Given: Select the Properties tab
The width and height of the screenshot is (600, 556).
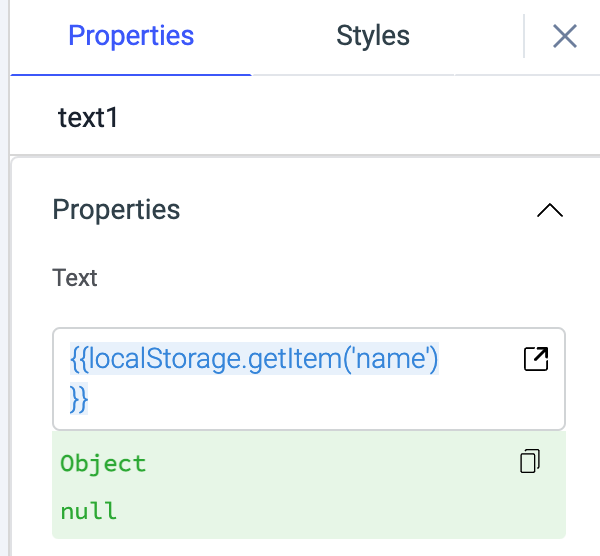Looking at the screenshot, I should (131, 37).
